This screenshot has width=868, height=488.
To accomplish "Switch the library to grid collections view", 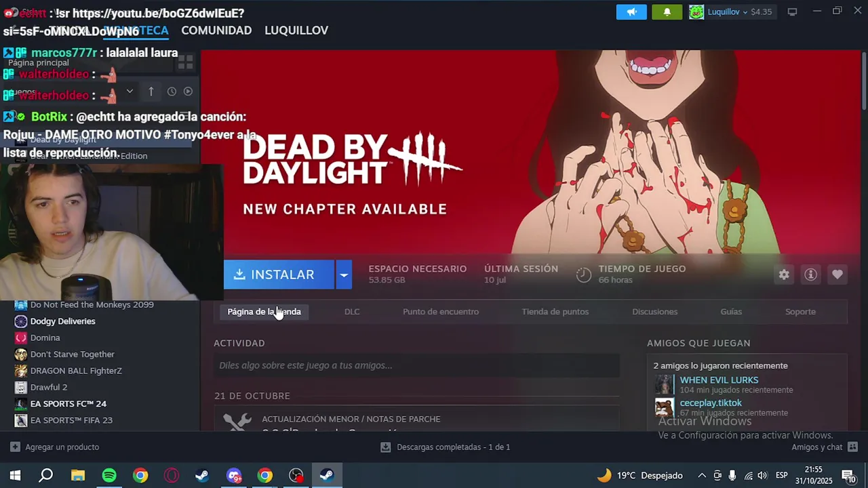I will pyautogui.click(x=185, y=62).
